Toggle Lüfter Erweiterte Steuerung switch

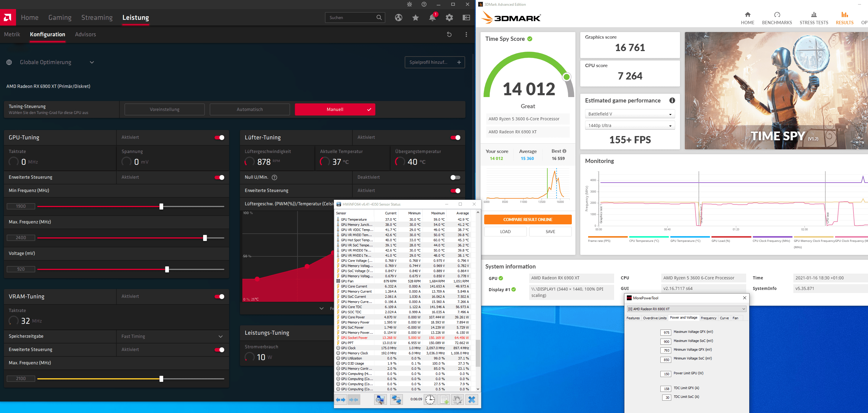tap(455, 191)
